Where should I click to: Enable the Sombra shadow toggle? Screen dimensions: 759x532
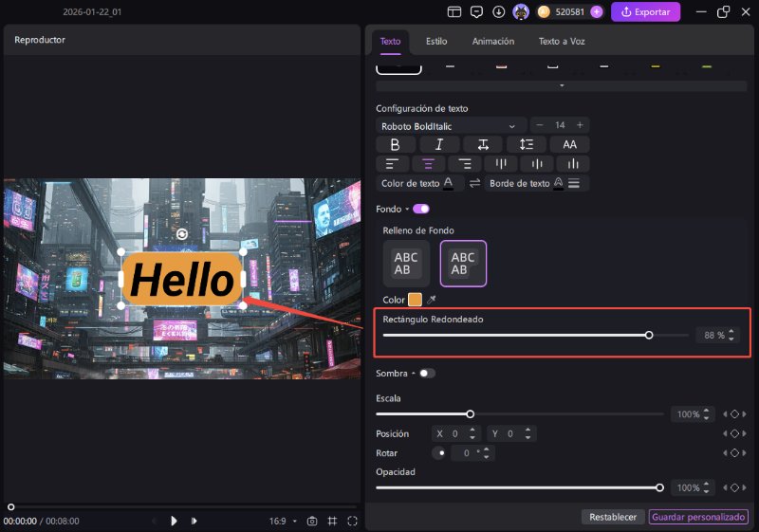(x=428, y=374)
